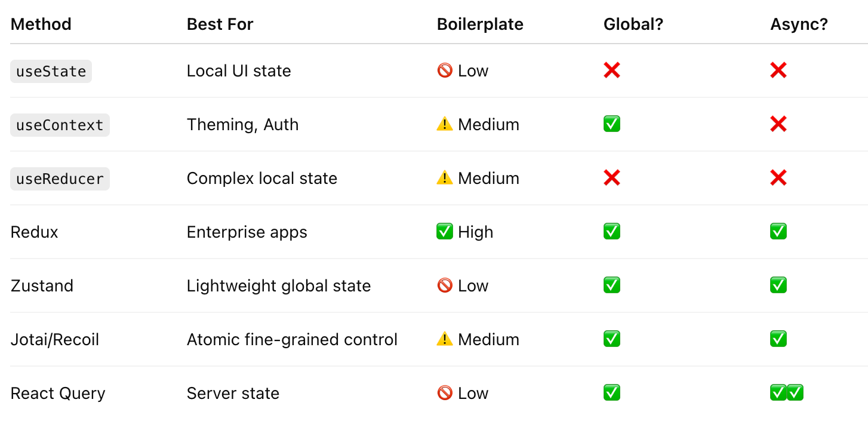Click the warning icon in Jotai/Recoil row
This screenshot has height=427, width=868.
(x=445, y=339)
